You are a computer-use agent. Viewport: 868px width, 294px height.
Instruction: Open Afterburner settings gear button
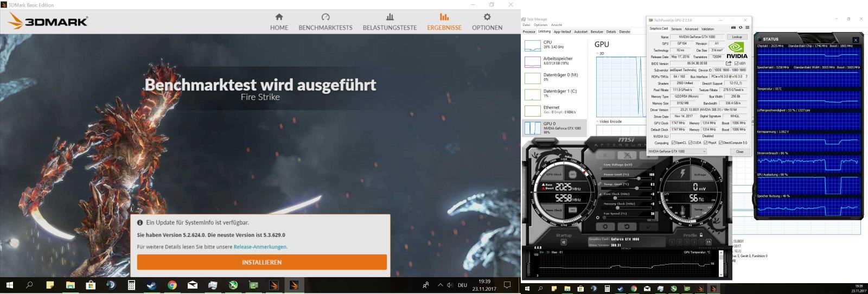(x=605, y=227)
